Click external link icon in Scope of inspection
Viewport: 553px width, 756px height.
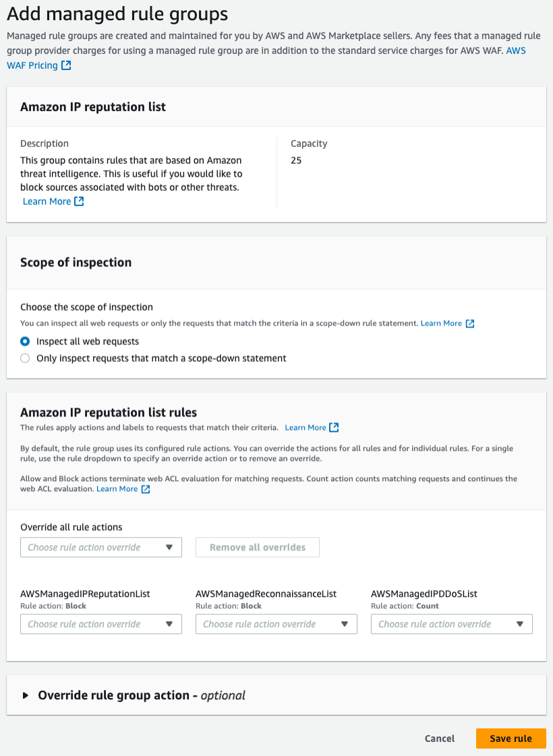[x=470, y=323]
